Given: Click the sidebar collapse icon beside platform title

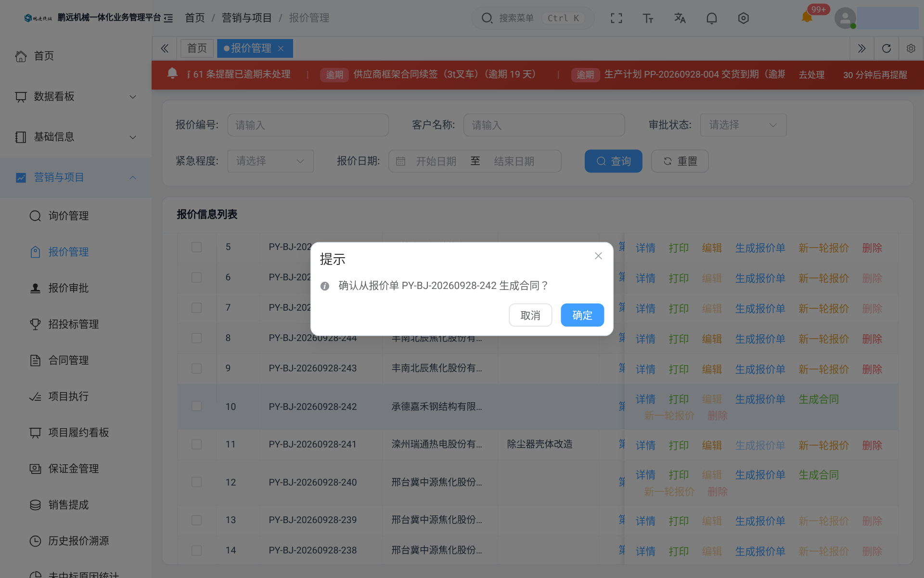Looking at the screenshot, I should tap(168, 18).
